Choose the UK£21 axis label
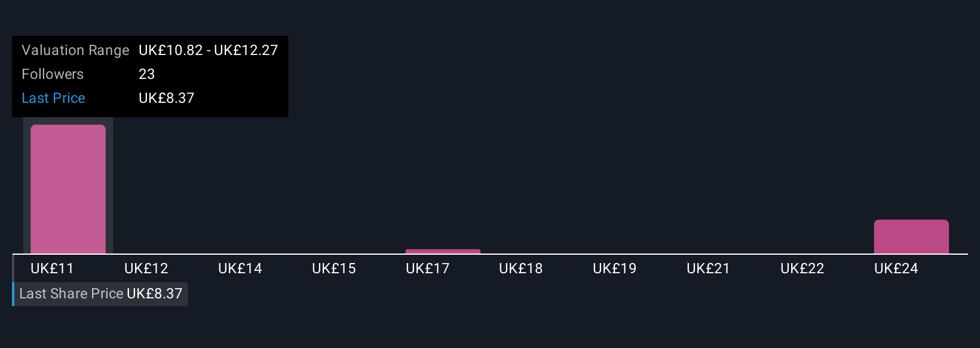Image resolution: width=980 pixels, height=348 pixels. (x=708, y=268)
